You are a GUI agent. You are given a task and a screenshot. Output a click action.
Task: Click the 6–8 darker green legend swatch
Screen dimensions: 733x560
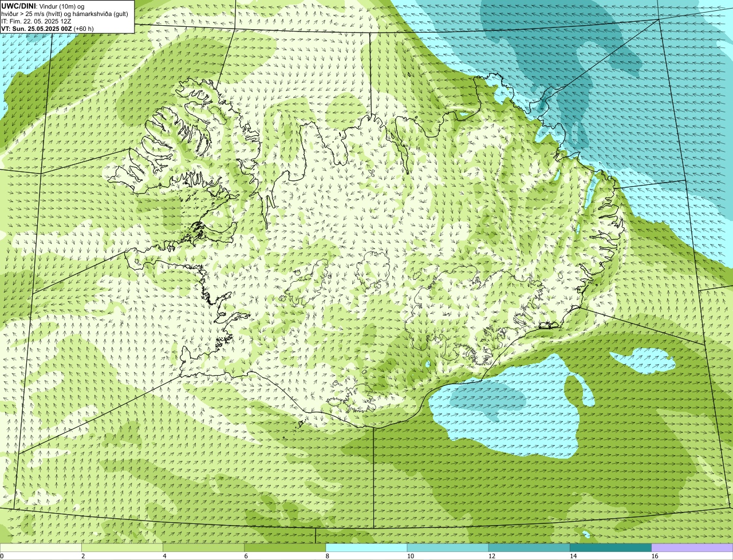[285, 547]
